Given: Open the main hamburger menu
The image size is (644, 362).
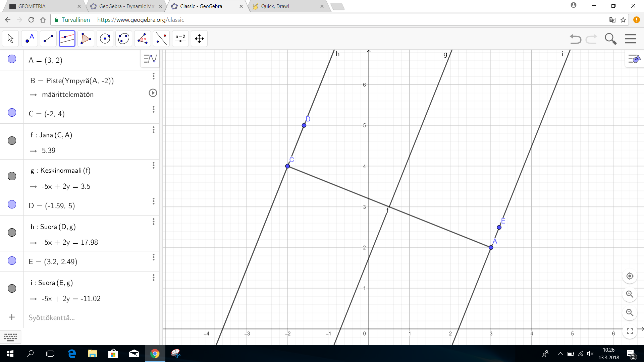Looking at the screenshot, I should coord(630,39).
